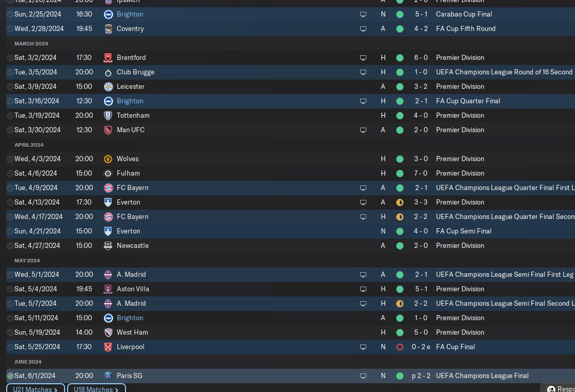Expand the U18 Matches chevron button
The height and width of the screenshot is (392, 575).
tap(97, 388)
